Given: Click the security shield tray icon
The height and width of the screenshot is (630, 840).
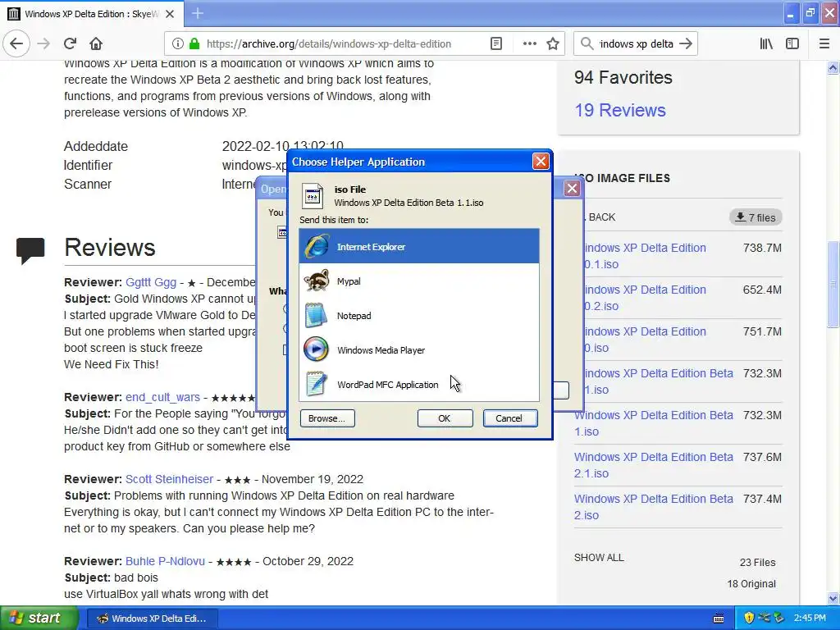Looking at the screenshot, I should tap(749, 619).
